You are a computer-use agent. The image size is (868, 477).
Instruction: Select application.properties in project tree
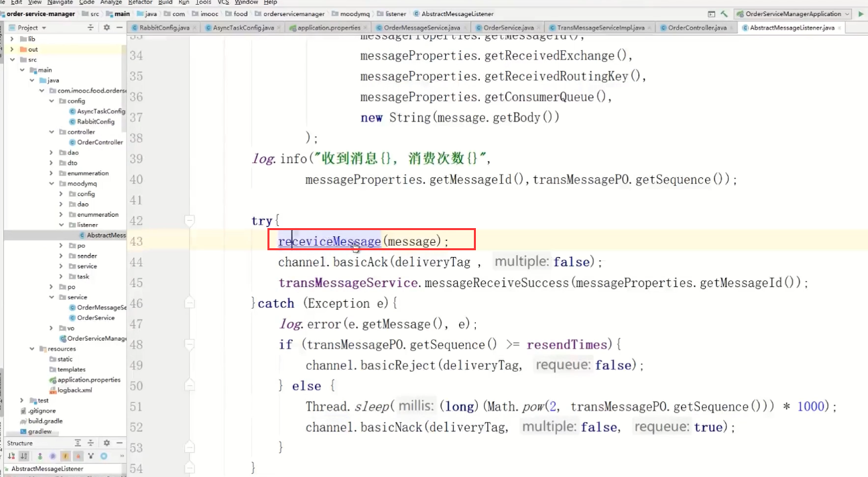88,380
